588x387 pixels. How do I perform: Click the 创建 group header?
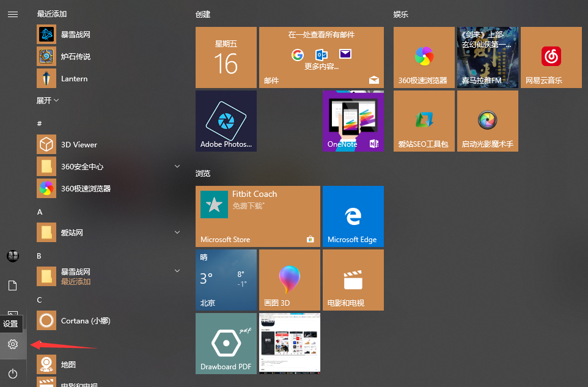pos(203,14)
